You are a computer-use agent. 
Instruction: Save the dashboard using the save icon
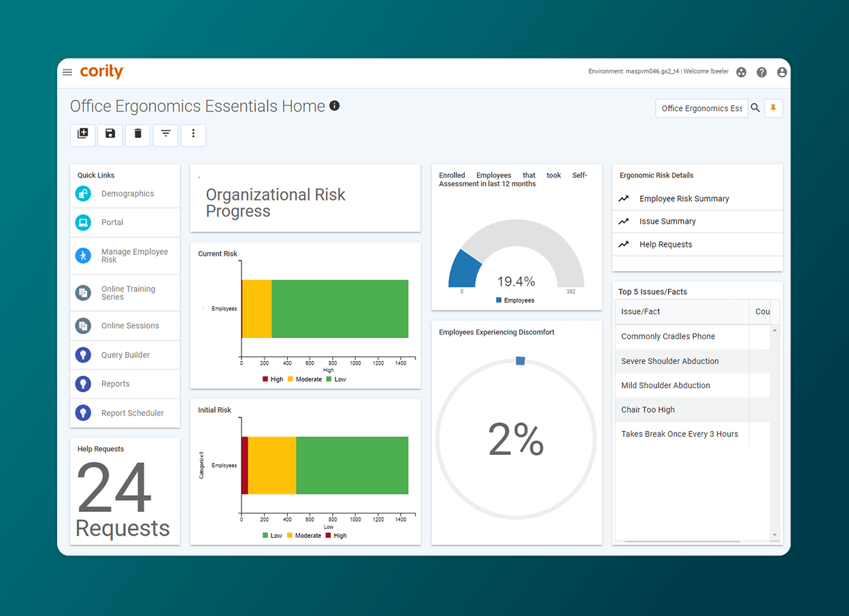coord(110,135)
